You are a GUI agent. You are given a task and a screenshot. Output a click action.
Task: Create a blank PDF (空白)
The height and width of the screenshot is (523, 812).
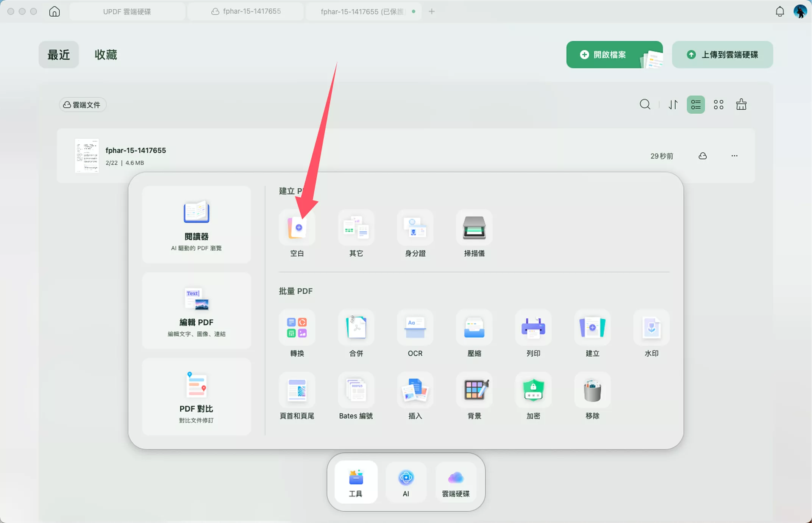click(297, 228)
